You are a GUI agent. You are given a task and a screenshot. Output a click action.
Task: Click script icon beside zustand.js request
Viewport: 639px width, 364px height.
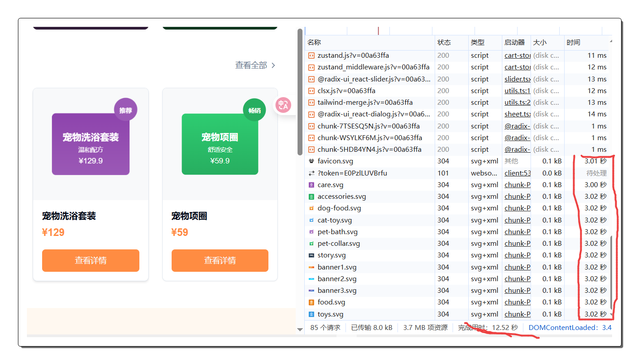point(311,56)
